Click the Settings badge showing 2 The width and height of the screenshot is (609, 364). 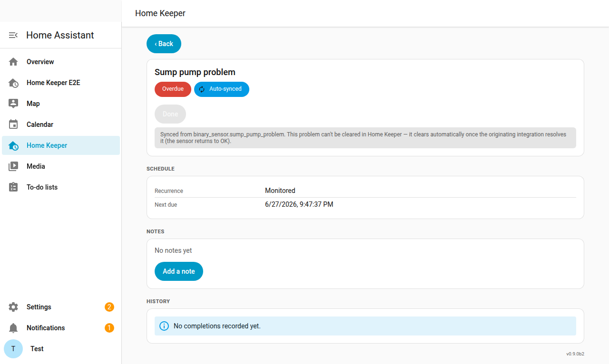point(109,307)
